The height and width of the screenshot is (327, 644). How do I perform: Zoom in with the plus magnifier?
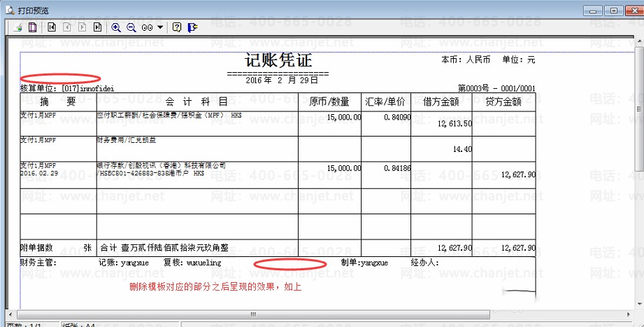click(x=116, y=27)
